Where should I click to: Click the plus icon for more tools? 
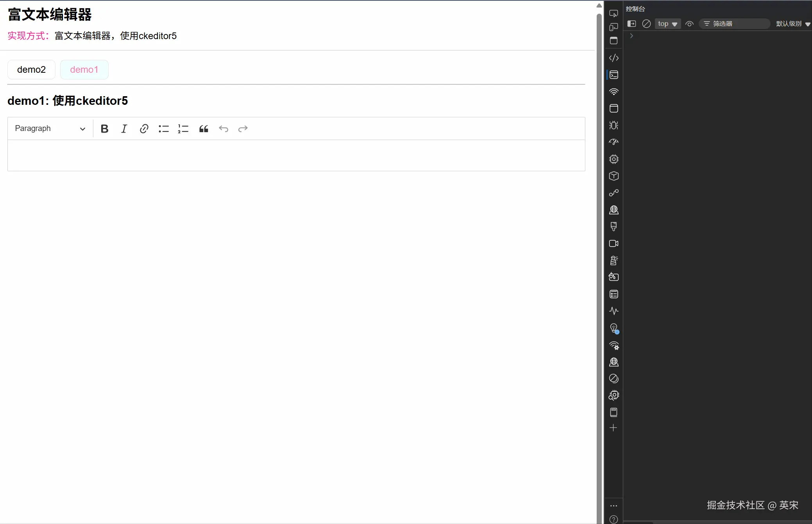coord(613,428)
